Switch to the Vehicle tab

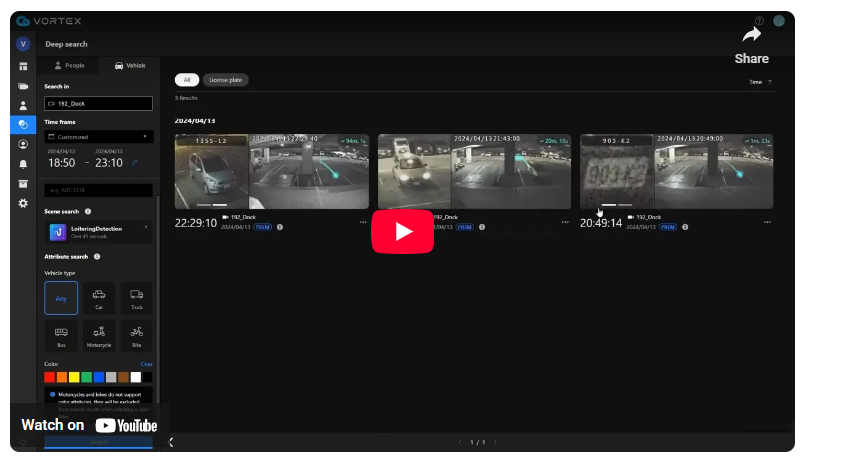(x=130, y=65)
